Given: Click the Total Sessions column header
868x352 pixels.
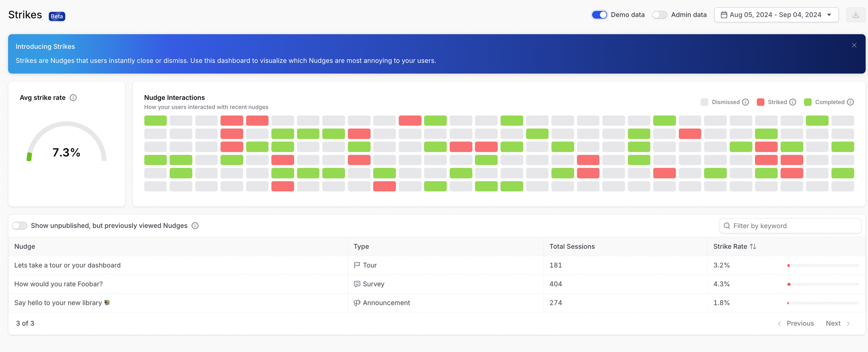Looking at the screenshot, I should [572, 246].
